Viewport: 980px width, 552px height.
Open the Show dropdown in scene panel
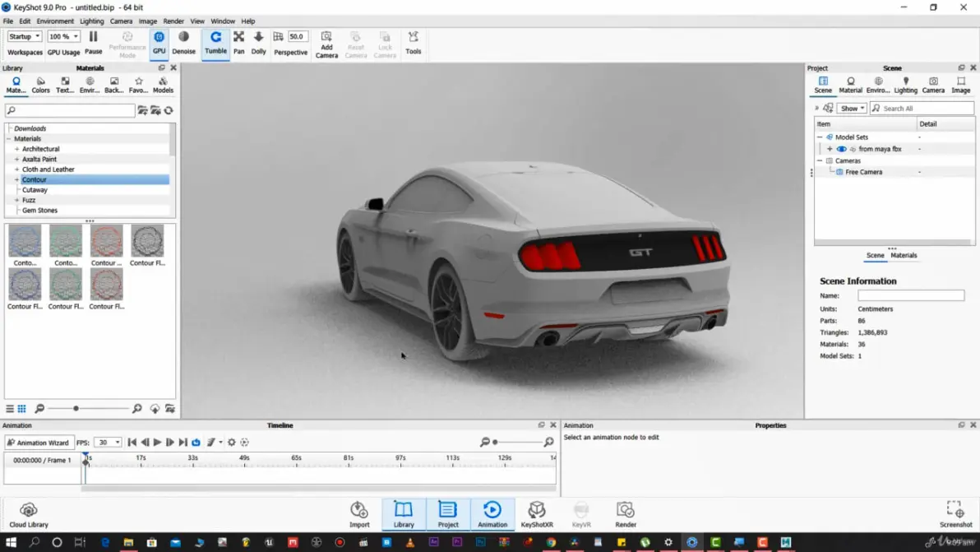[852, 108]
